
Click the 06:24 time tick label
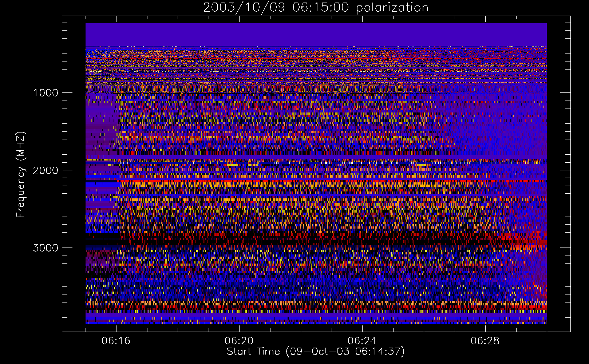pos(362,341)
